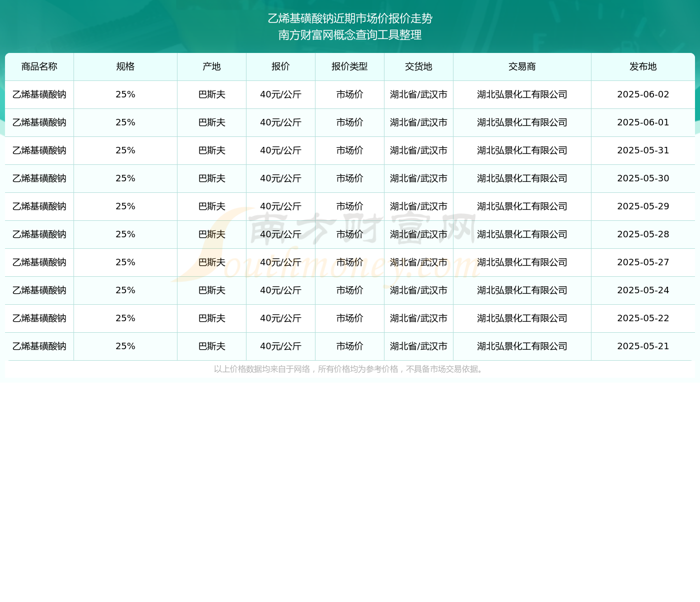The width and height of the screenshot is (700, 602).
Task: Click 40元/公斤 in the 2025-05-22 row
Action: click(280, 318)
